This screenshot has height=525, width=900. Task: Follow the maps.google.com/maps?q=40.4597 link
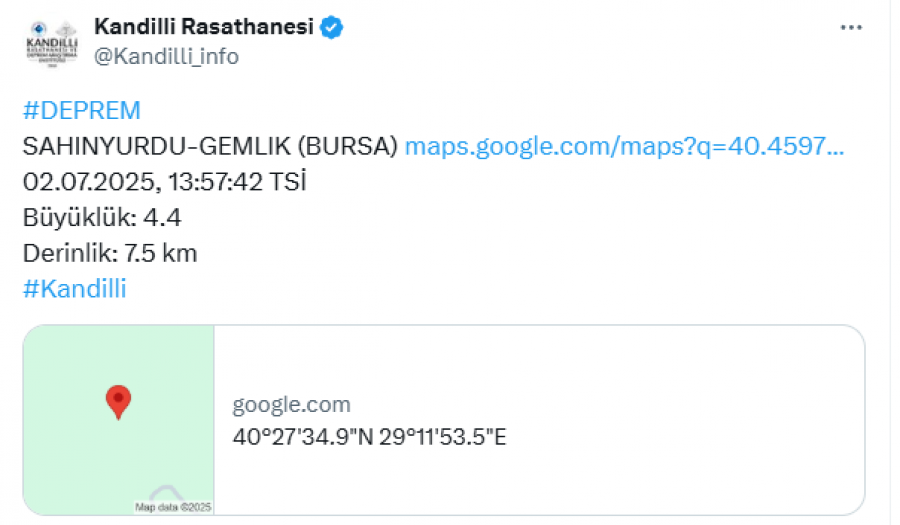624,146
